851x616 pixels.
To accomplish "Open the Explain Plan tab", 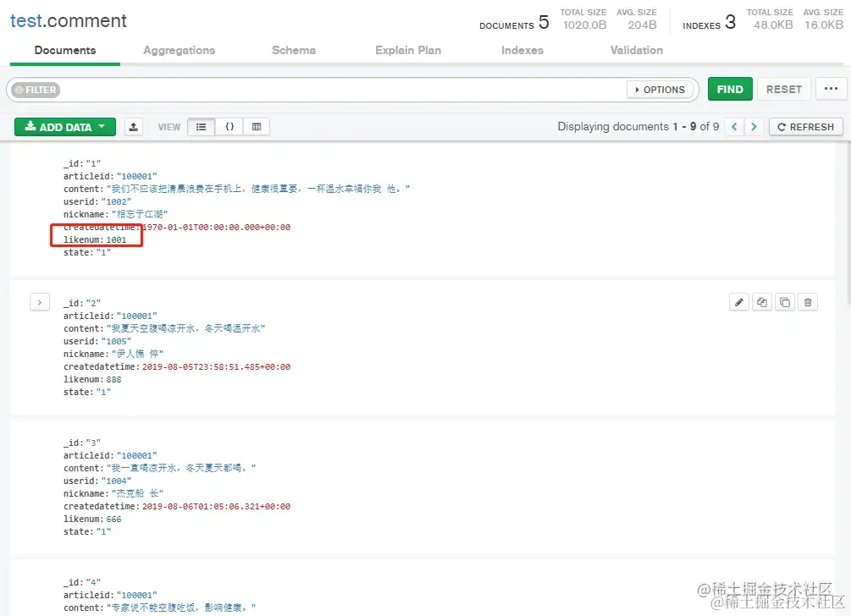I will [x=408, y=51].
